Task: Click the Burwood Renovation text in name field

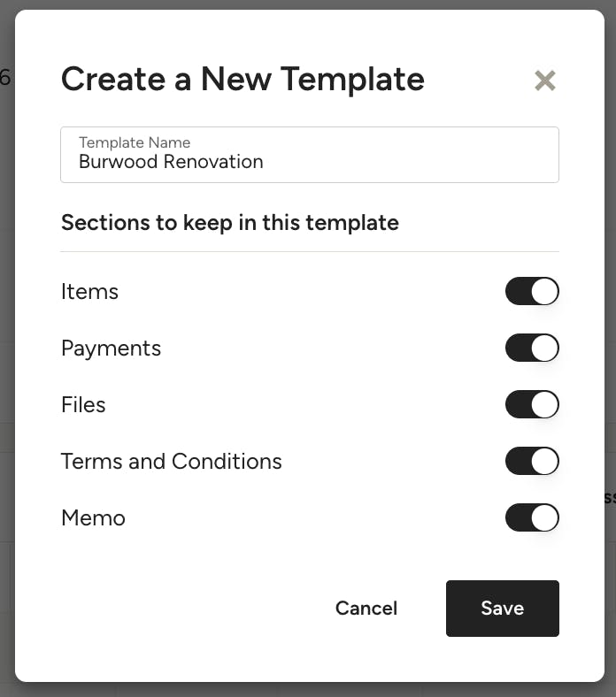Action: point(171,162)
